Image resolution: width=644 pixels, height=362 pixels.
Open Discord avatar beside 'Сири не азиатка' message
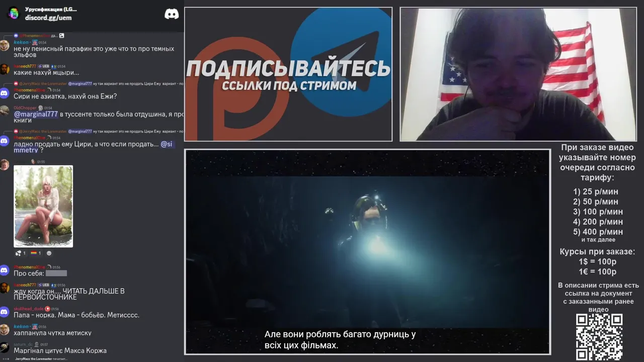(5, 93)
